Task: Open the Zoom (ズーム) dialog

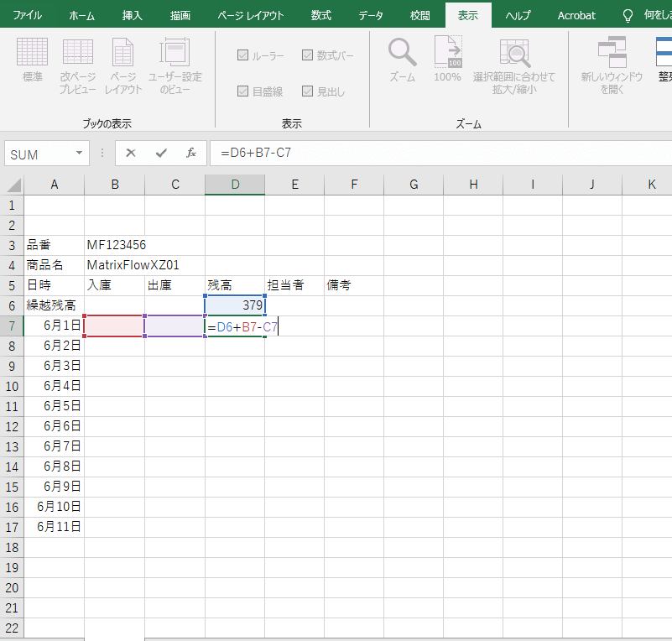Action: point(403,60)
